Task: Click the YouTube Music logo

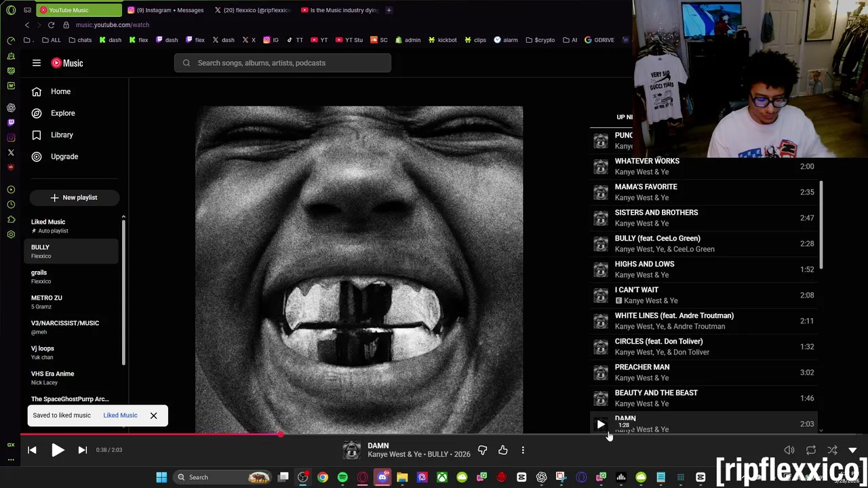Action: click(67, 63)
